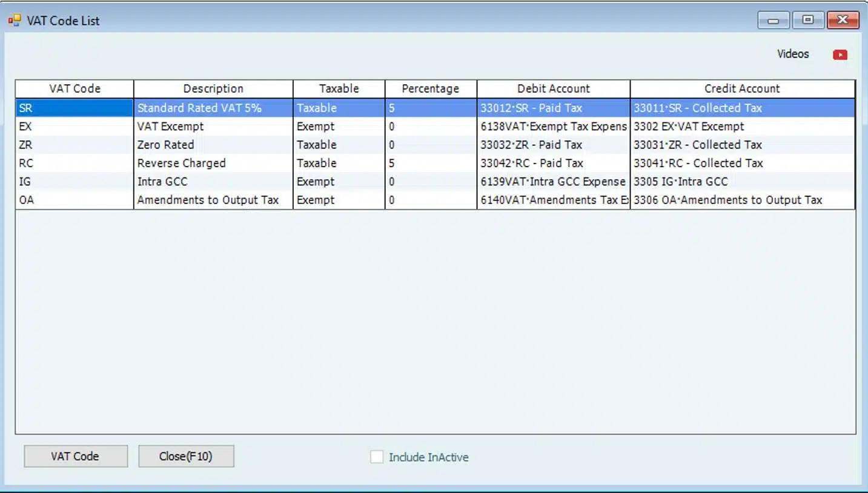Select the OA VAT code cell
Viewport: 868px width, 493px height.
[75, 200]
